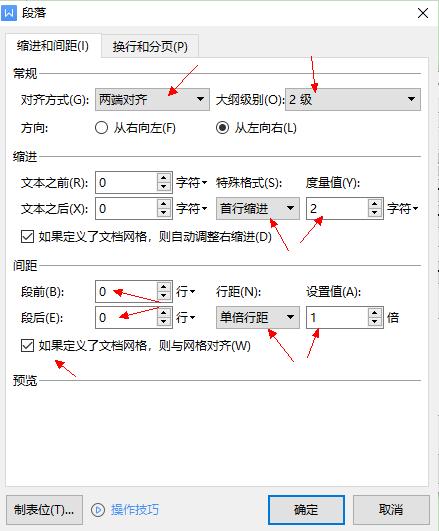439x531 pixels.
Task: Click the 文本之前 indent input field
Action: point(126,183)
